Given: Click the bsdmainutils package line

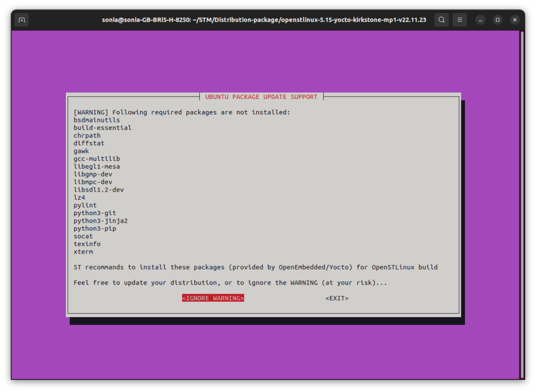Looking at the screenshot, I should (97, 120).
